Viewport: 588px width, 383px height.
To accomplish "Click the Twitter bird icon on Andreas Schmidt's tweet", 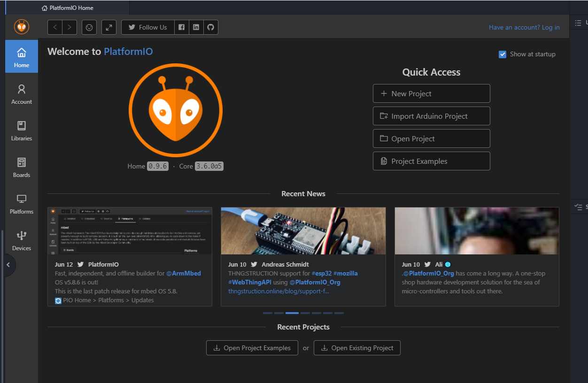I will point(254,264).
